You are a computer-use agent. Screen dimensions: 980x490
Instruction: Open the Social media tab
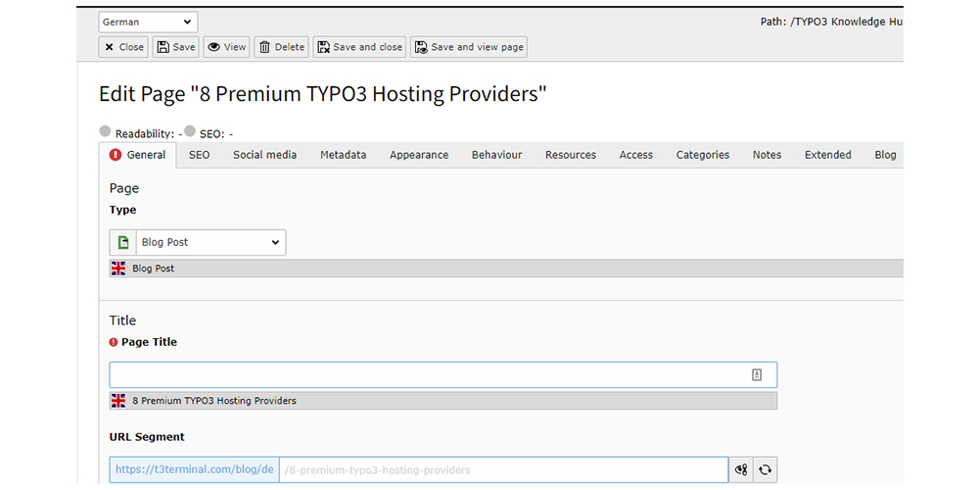click(x=265, y=155)
